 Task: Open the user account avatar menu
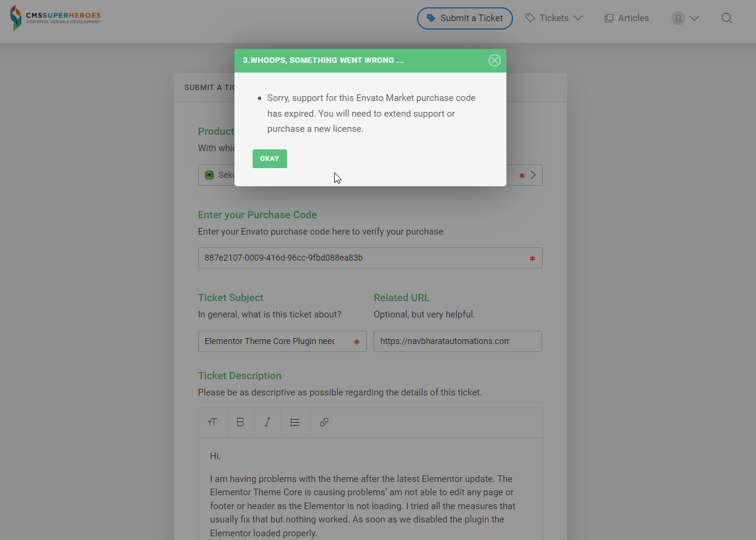tap(685, 18)
